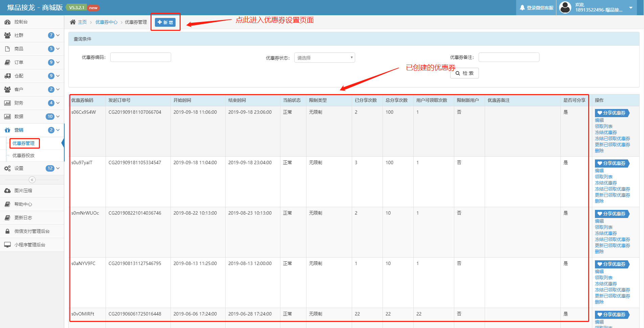Open 领取列表 for coupon s0u97yalT

[x=603, y=177]
